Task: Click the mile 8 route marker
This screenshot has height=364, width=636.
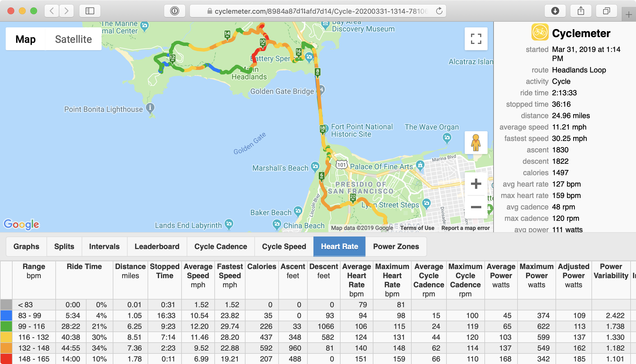Action: click(317, 72)
